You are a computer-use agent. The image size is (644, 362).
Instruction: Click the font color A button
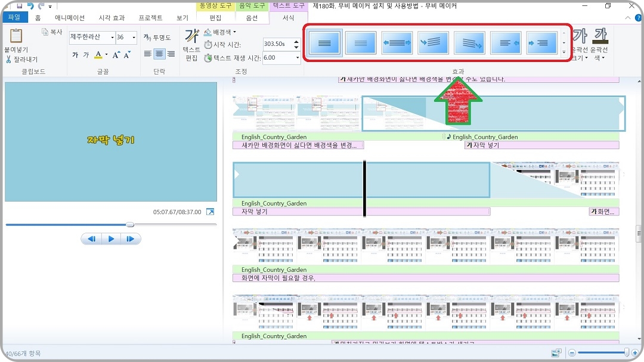click(98, 55)
